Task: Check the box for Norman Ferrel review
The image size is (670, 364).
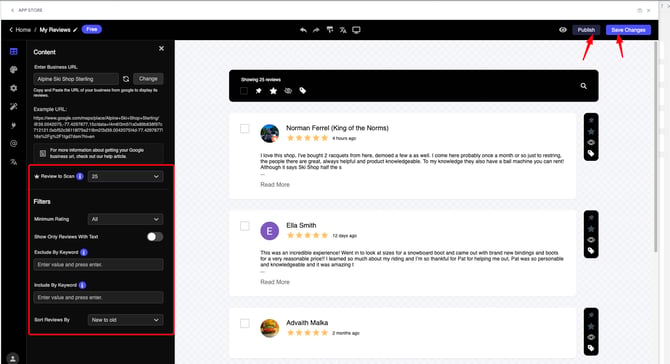Action: (x=244, y=129)
